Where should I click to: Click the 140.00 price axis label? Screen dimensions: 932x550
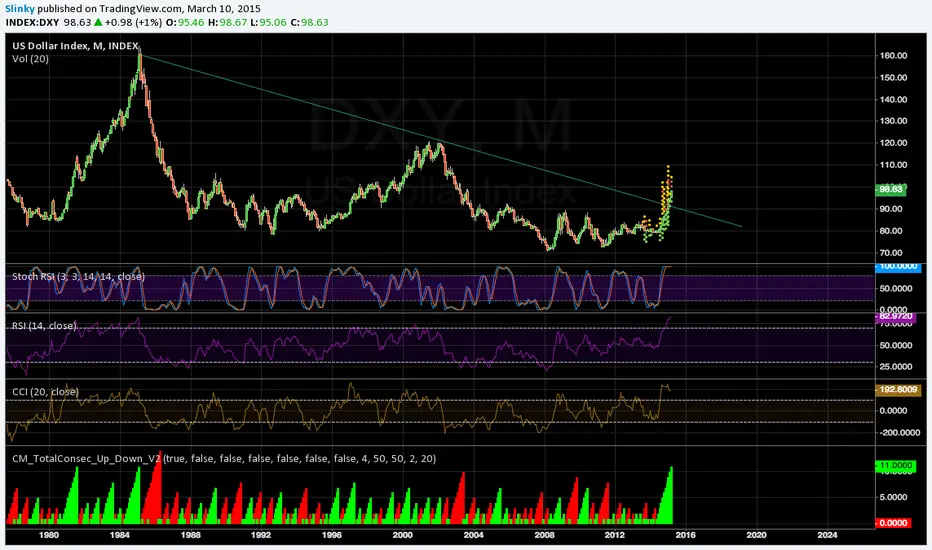pyautogui.click(x=893, y=99)
